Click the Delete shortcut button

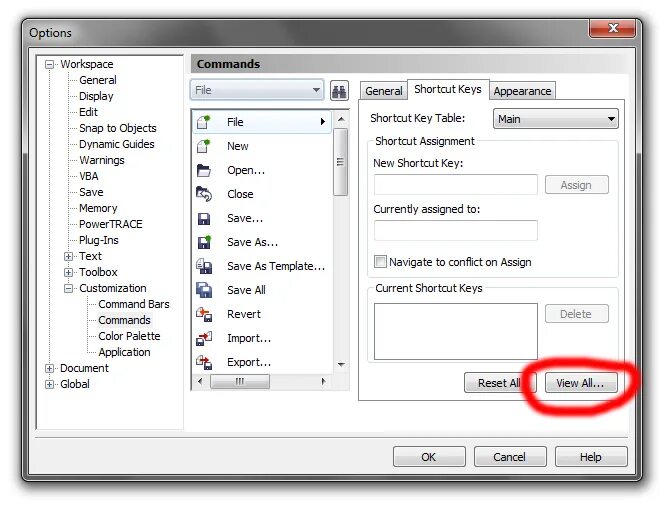(576, 314)
